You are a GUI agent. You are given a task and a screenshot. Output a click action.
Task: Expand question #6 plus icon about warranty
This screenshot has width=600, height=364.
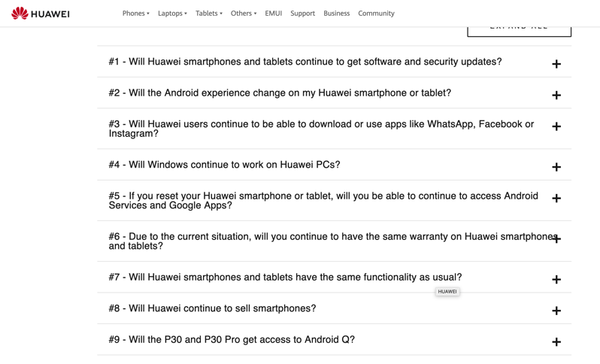556,239
